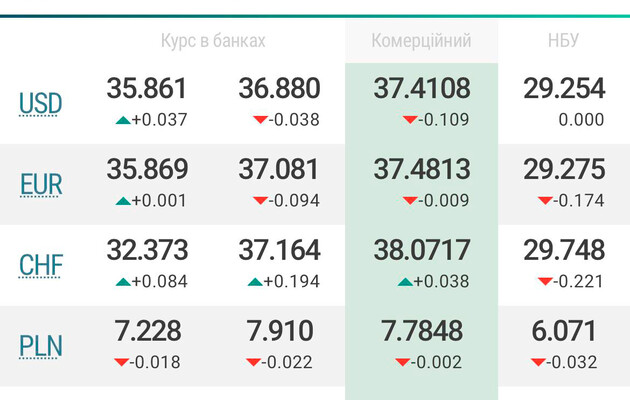This screenshot has width=630, height=400.
Task: Click PLN bank sell rate 7.910
Action: point(279,331)
